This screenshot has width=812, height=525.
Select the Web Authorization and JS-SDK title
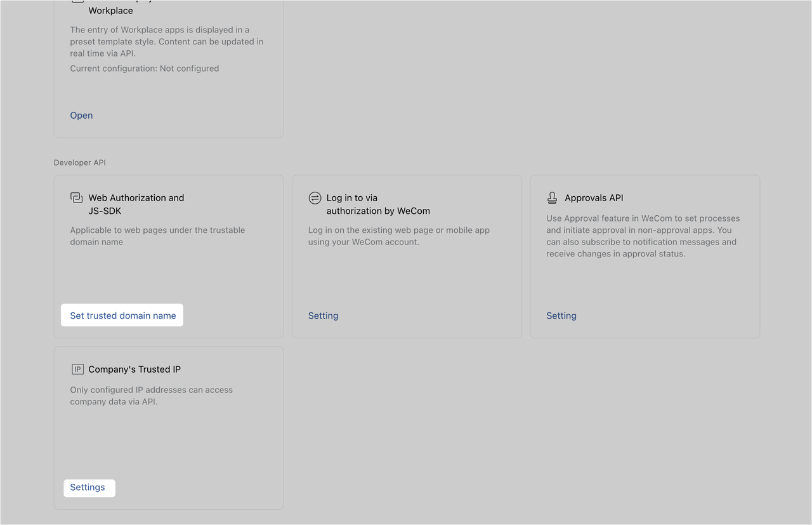136,204
